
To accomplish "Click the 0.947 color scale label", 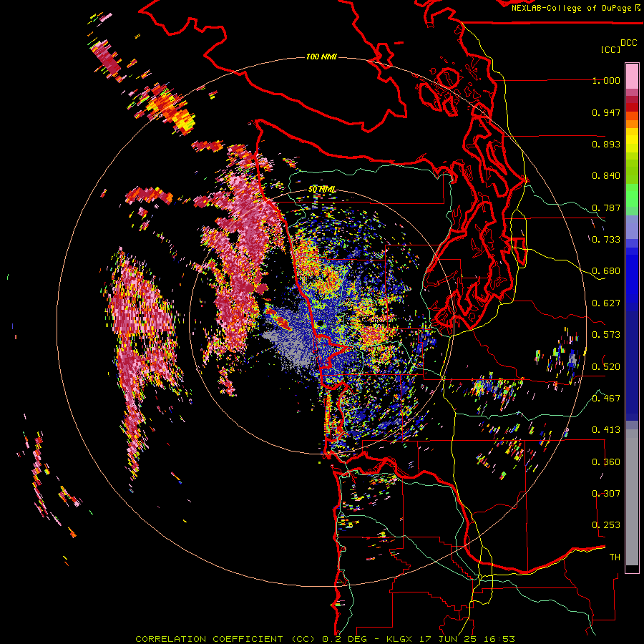I will point(606,112).
